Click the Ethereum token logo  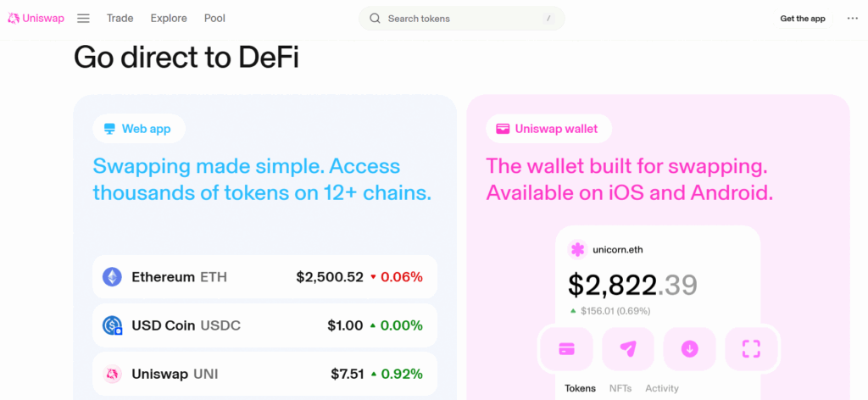112,276
